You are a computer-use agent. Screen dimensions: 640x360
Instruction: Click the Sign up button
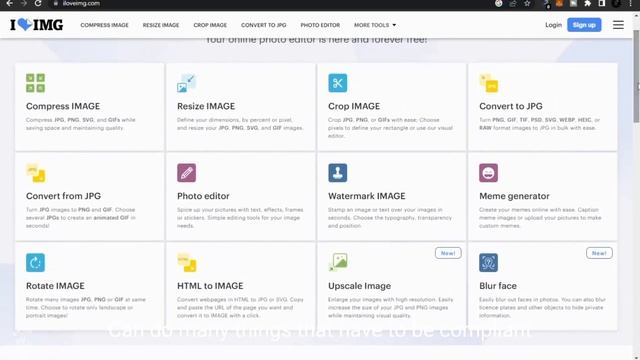[x=584, y=25]
